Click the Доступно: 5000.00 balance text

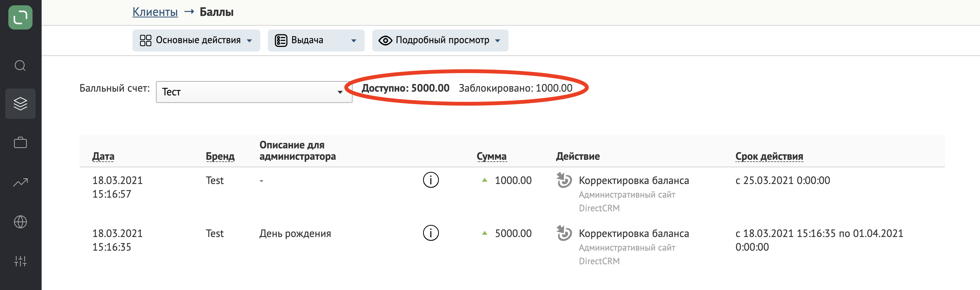click(405, 88)
